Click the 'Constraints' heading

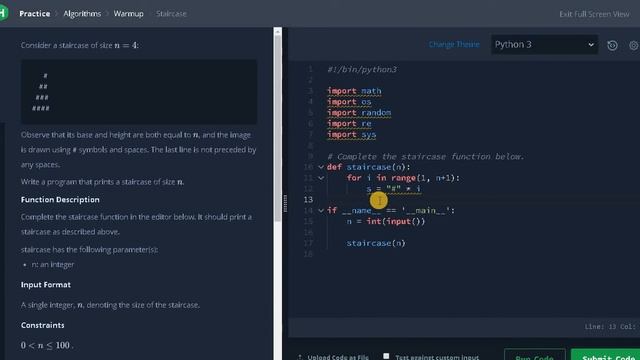tap(42, 325)
